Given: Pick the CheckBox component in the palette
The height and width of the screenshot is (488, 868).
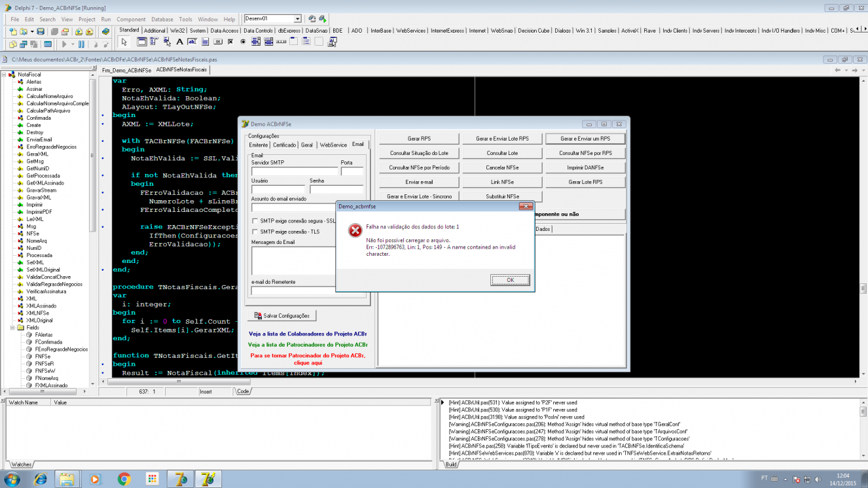Looking at the screenshot, I should pyautogui.click(x=230, y=42).
